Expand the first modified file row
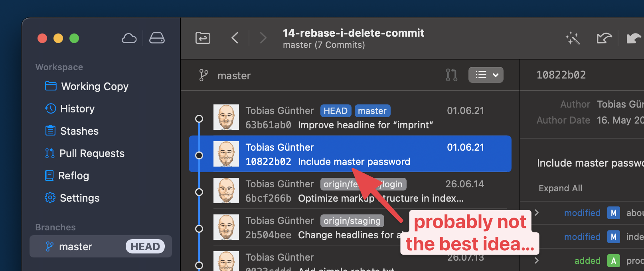This screenshot has width=644, height=271. (537, 213)
